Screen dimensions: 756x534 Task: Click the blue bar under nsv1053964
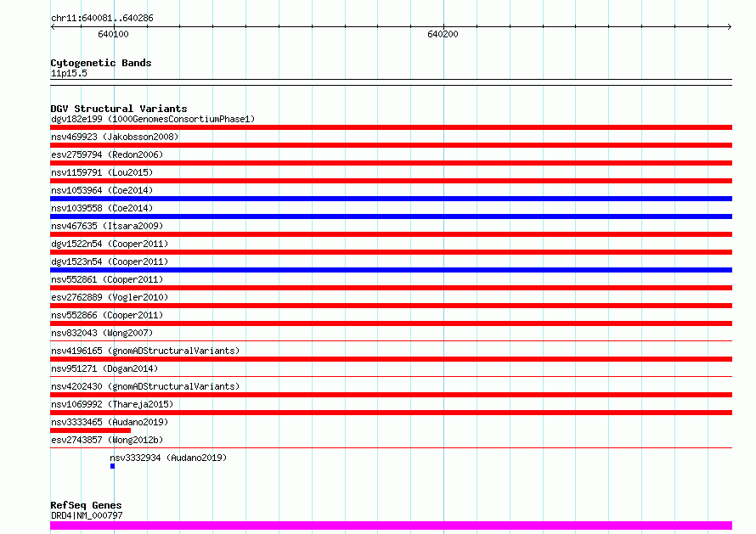391,199
